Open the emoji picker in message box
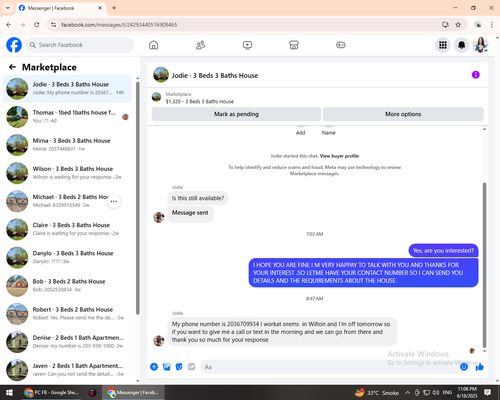Image resolution: width=500 pixels, height=400 pixels. point(464,367)
